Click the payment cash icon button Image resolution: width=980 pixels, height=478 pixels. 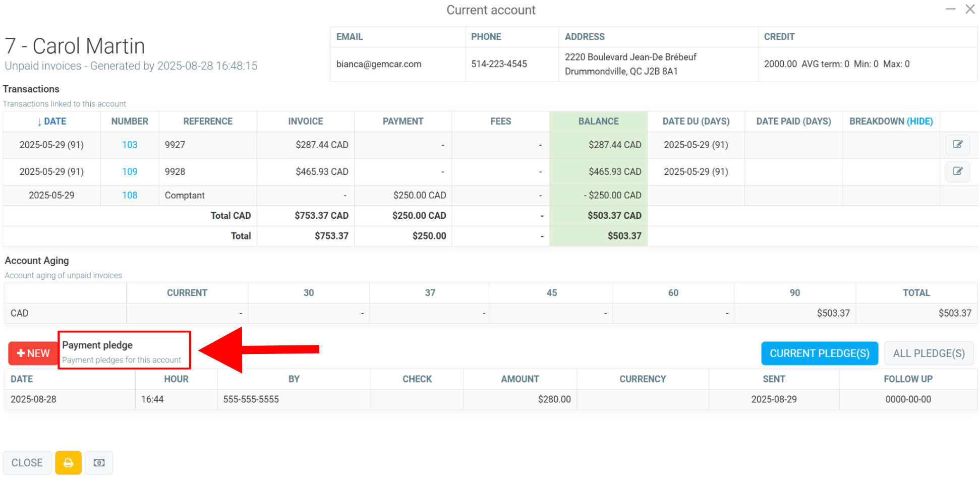(x=99, y=462)
